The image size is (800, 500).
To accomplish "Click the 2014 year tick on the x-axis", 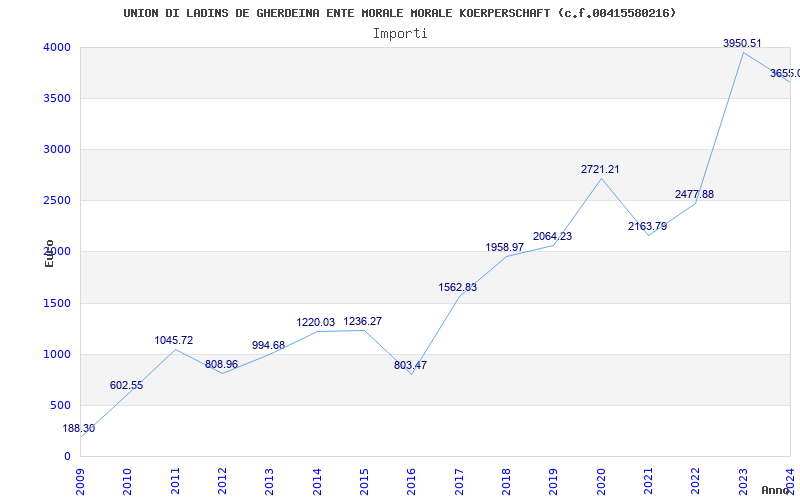I will click(x=317, y=480).
